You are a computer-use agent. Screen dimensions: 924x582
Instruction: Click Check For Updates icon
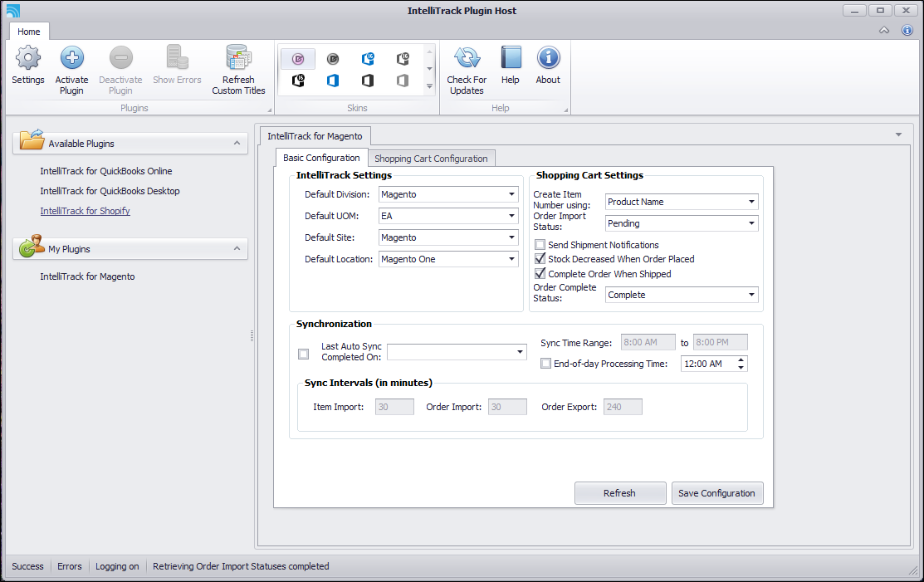(467, 58)
